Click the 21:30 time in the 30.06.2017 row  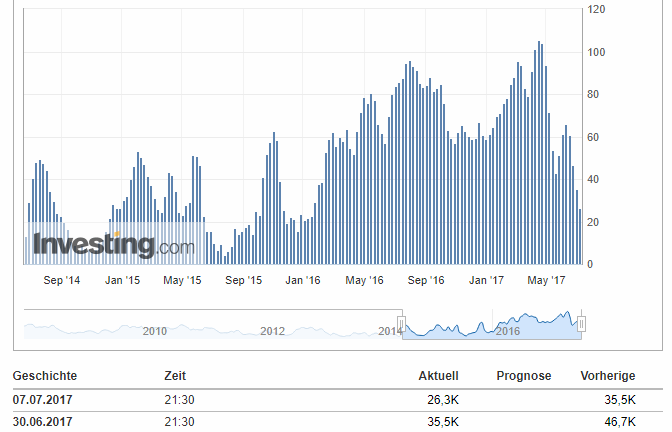pos(180,422)
